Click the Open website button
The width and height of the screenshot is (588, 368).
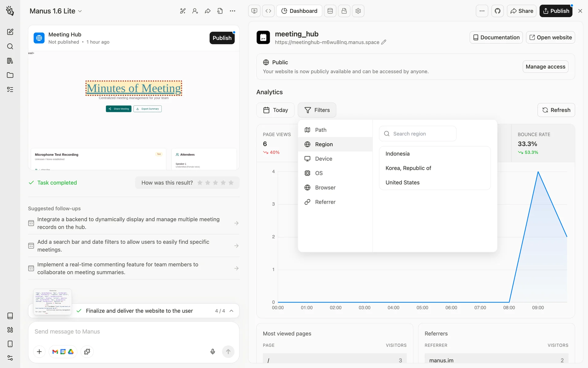point(550,37)
